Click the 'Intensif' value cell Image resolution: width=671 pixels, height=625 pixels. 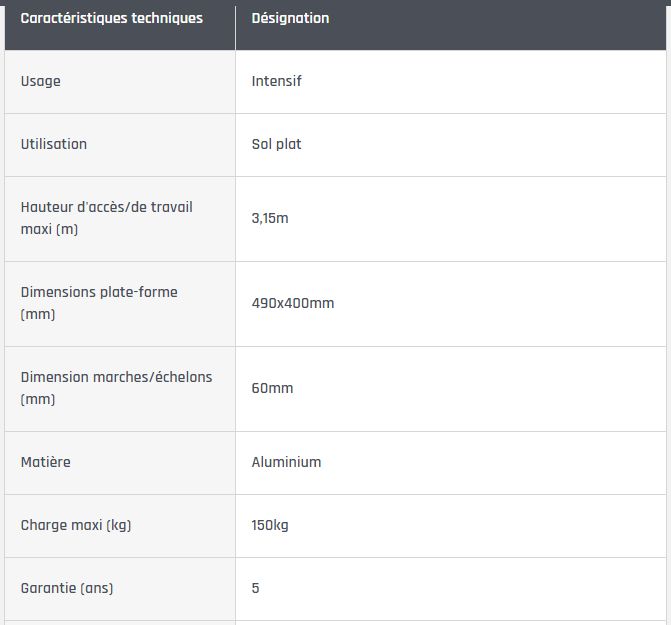[276, 81]
